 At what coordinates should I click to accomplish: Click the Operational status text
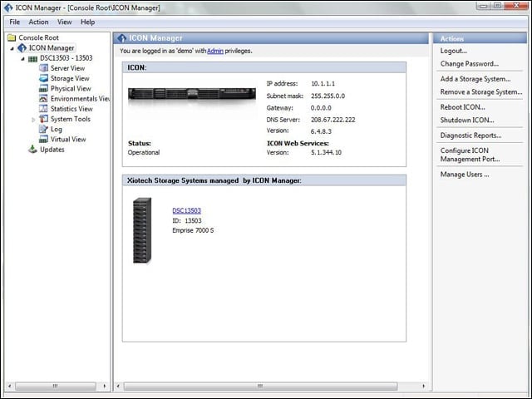point(144,153)
